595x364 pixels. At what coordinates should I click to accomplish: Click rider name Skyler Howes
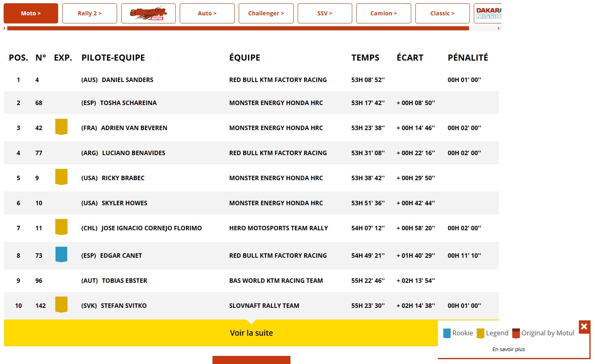[124, 203]
